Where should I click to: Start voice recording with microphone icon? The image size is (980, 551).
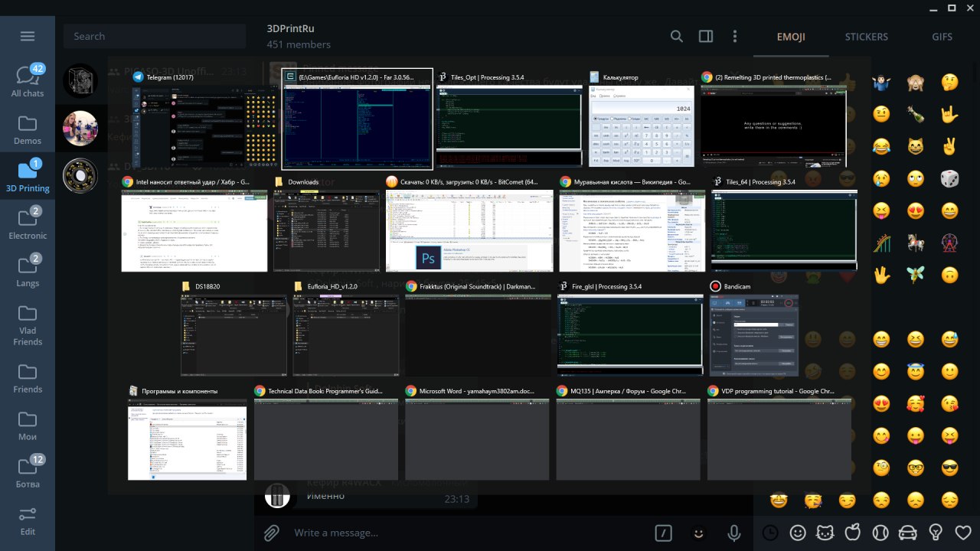coord(734,533)
